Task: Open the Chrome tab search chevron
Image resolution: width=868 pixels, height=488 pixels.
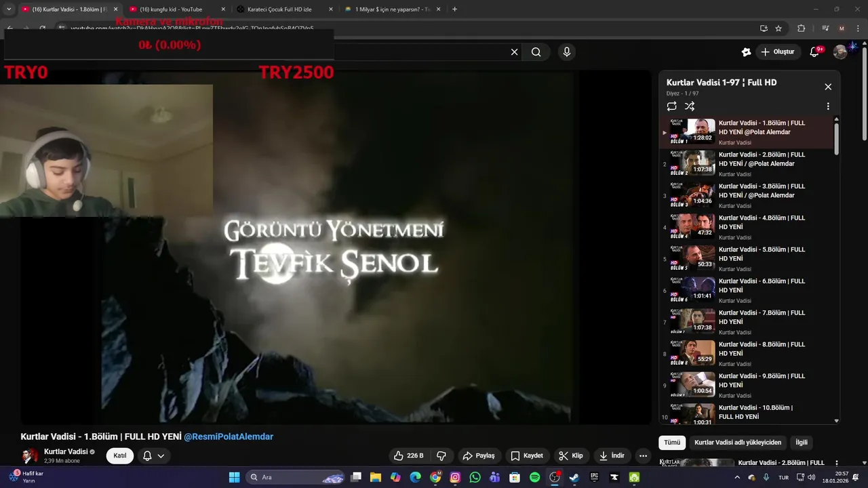Action: pos(9,9)
